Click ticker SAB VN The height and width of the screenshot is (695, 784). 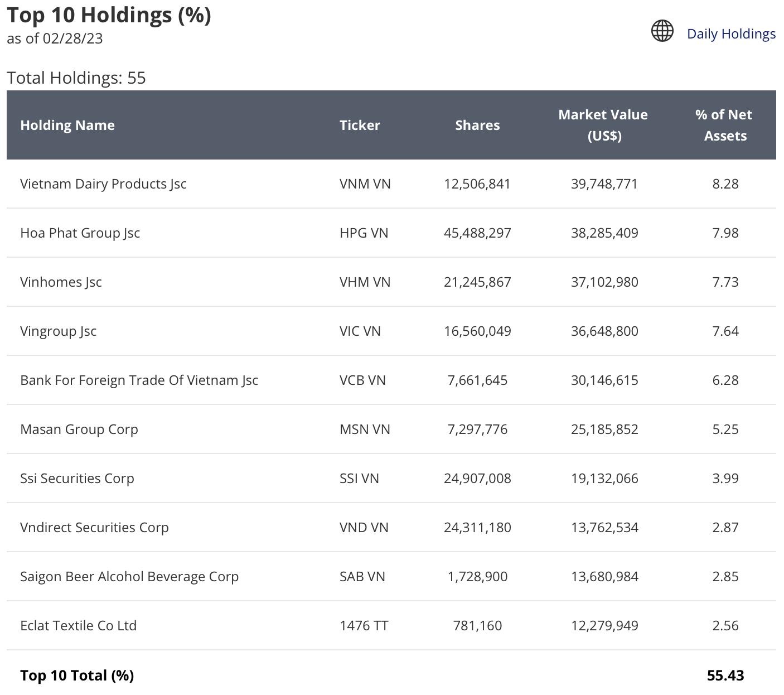pos(362,576)
